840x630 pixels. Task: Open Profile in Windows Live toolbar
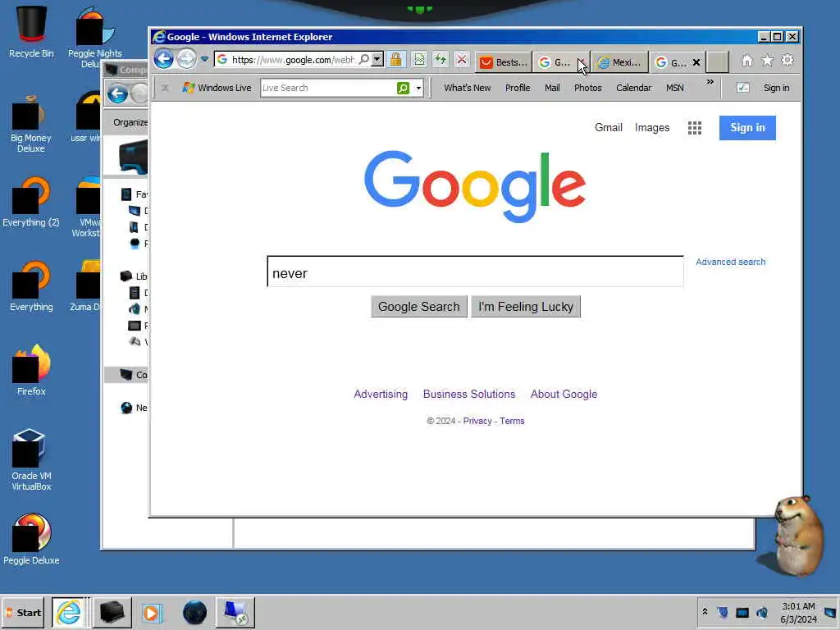point(518,88)
